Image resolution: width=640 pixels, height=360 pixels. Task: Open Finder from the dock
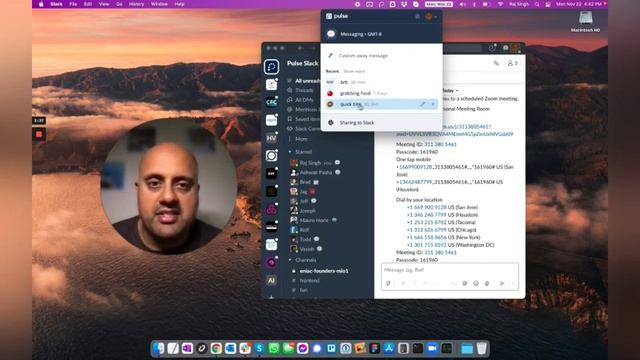[158, 348]
